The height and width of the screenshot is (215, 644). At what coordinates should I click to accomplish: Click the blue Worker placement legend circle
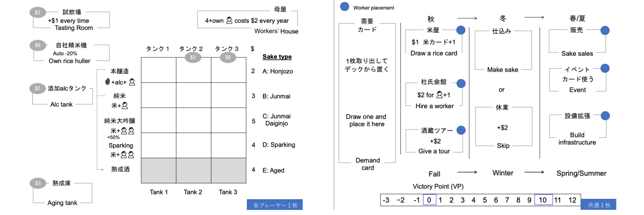(345, 7)
